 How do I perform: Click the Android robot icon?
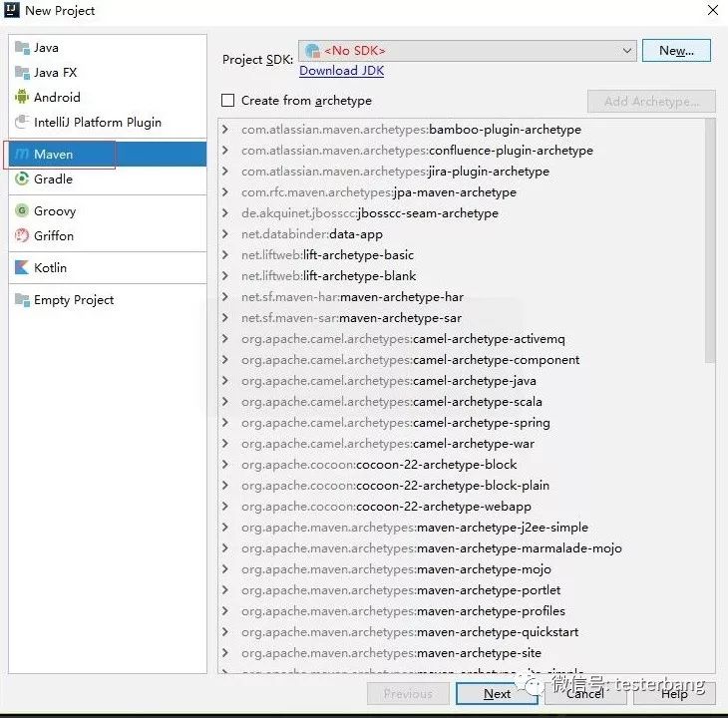click(22, 97)
